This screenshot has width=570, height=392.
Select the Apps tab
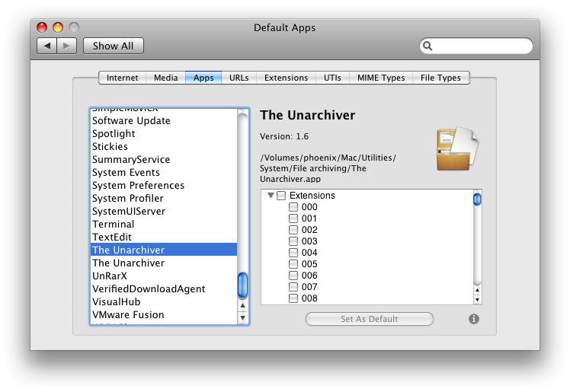pyautogui.click(x=203, y=78)
